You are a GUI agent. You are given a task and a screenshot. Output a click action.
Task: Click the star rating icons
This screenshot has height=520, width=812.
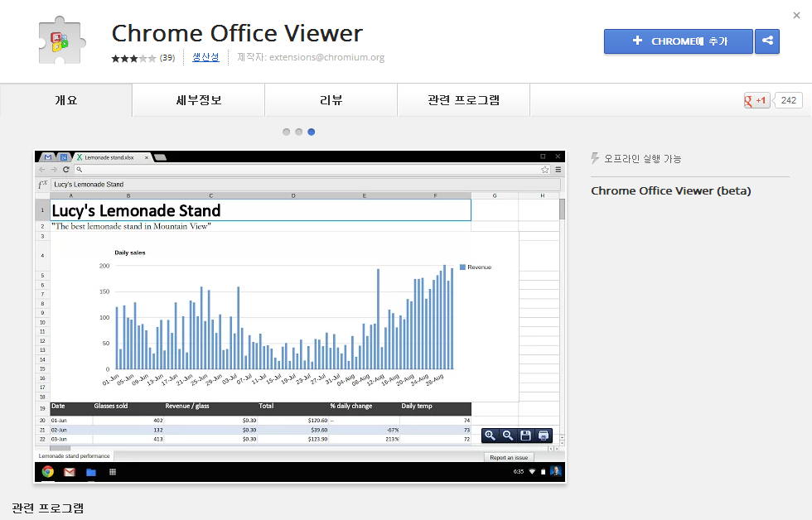coord(133,58)
